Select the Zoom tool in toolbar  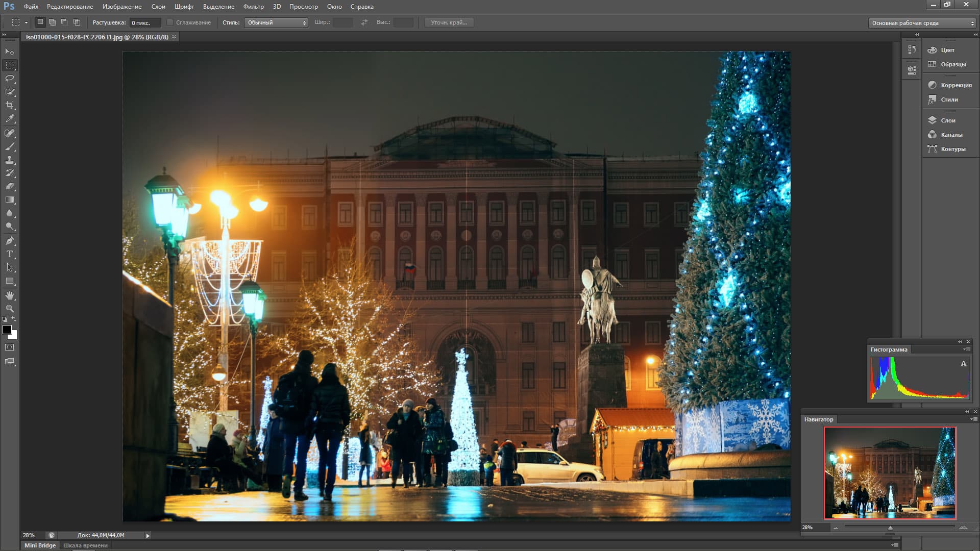[x=10, y=309]
